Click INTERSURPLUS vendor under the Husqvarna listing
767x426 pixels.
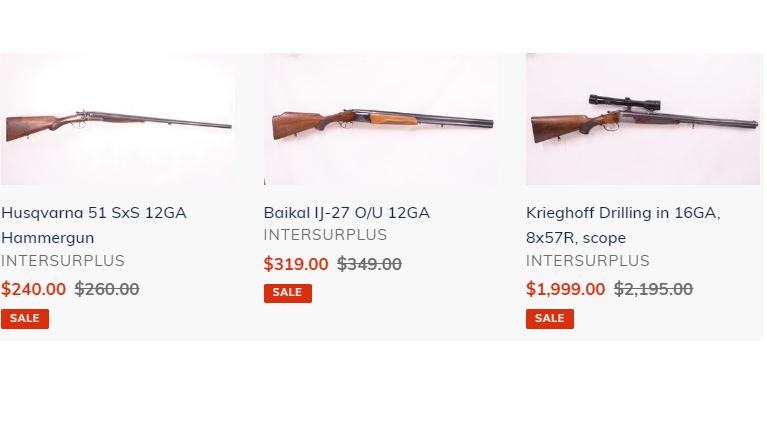tap(63, 261)
